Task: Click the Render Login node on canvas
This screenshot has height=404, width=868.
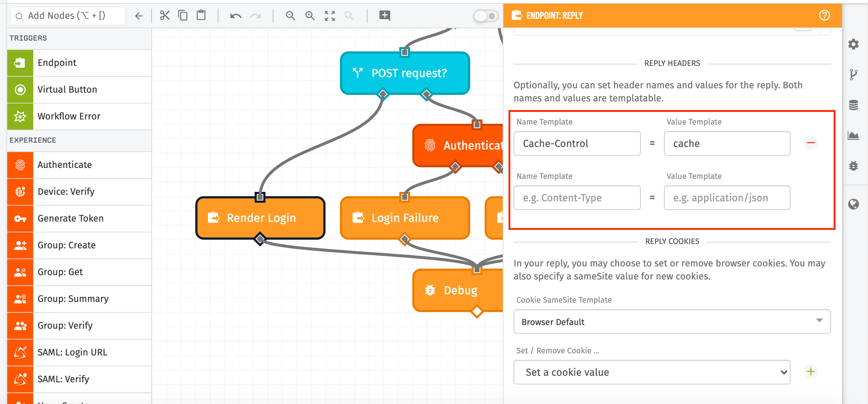Action: coord(260,218)
